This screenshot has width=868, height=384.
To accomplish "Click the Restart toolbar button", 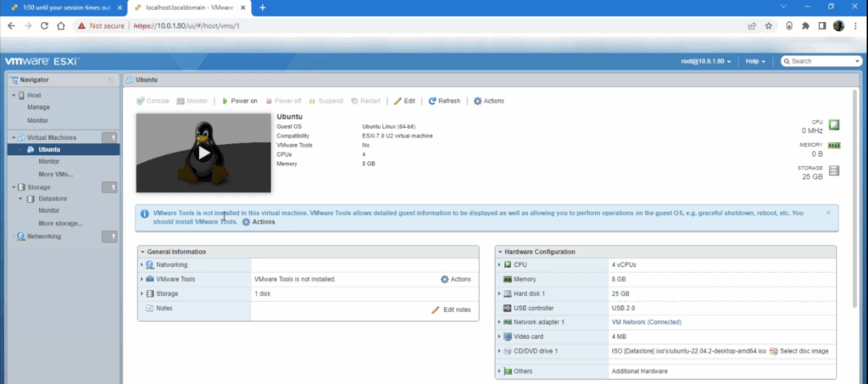I will [366, 101].
